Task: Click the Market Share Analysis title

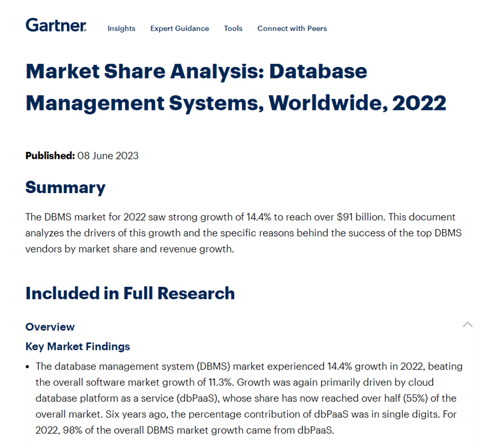Action: 236,87
